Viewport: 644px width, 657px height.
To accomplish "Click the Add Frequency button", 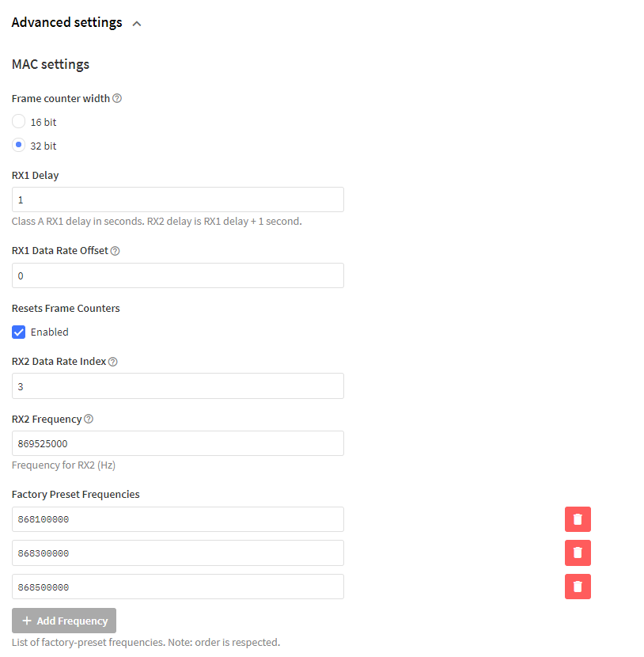I will tap(64, 621).
